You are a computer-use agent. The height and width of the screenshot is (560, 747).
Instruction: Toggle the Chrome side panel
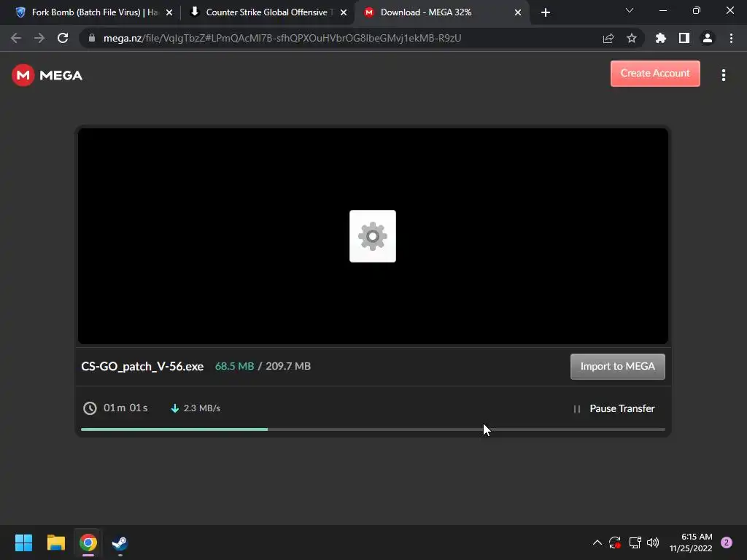[x=684, y=38]
